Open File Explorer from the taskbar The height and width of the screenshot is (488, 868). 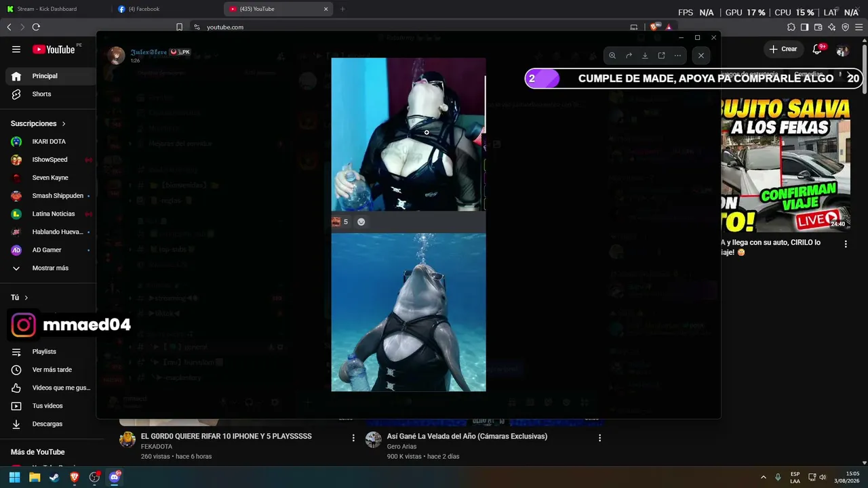coord(35,477)
